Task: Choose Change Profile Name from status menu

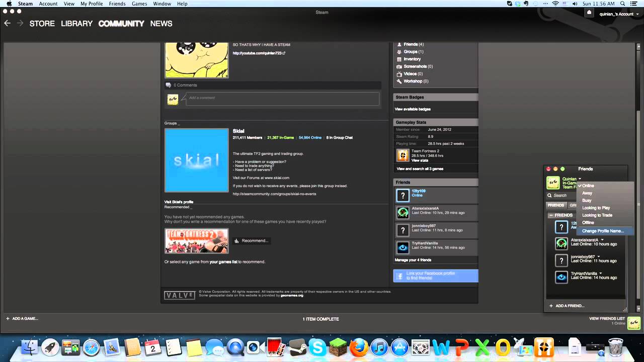Action: 605,231
